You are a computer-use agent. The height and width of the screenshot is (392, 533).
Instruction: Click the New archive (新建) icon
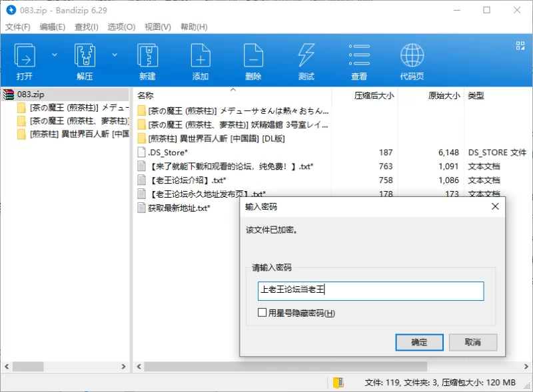147,56
